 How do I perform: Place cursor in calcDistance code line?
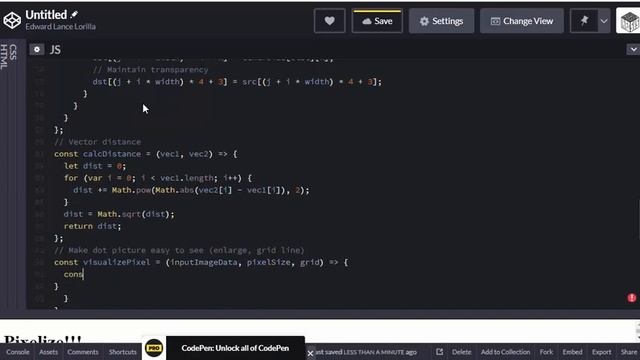[145, 154]
